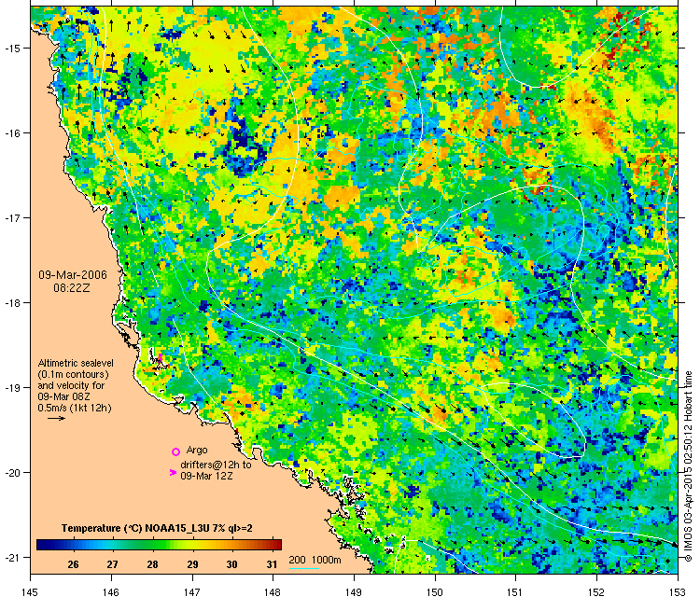The width and height of the screenshot is (700, 597).
Task: Click the longitude axis label 149
Action: point(354,591)
